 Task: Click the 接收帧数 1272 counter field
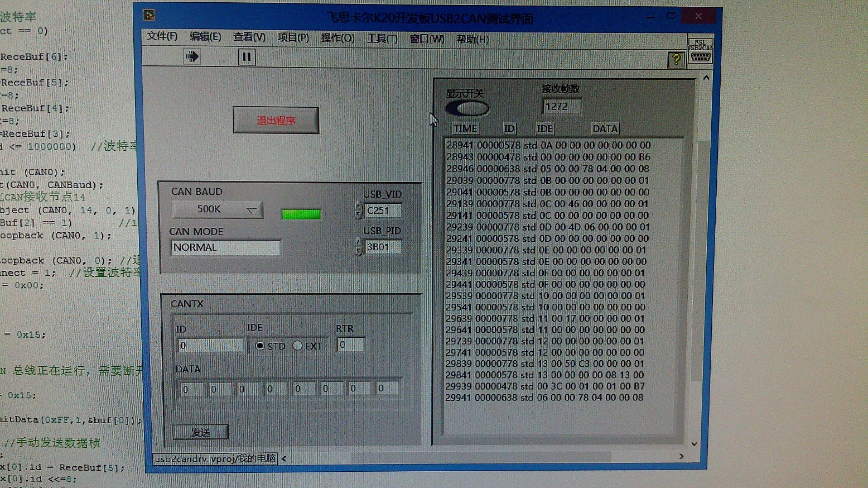(561, 107)
